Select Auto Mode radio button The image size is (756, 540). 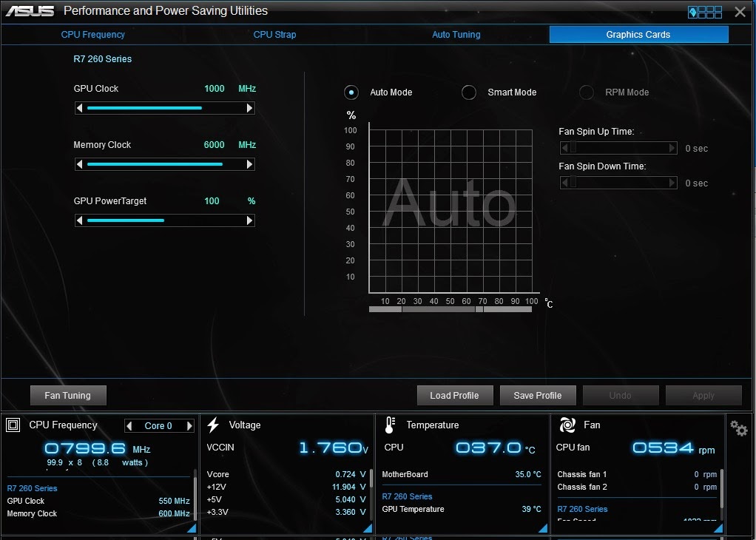coord(351,92)
